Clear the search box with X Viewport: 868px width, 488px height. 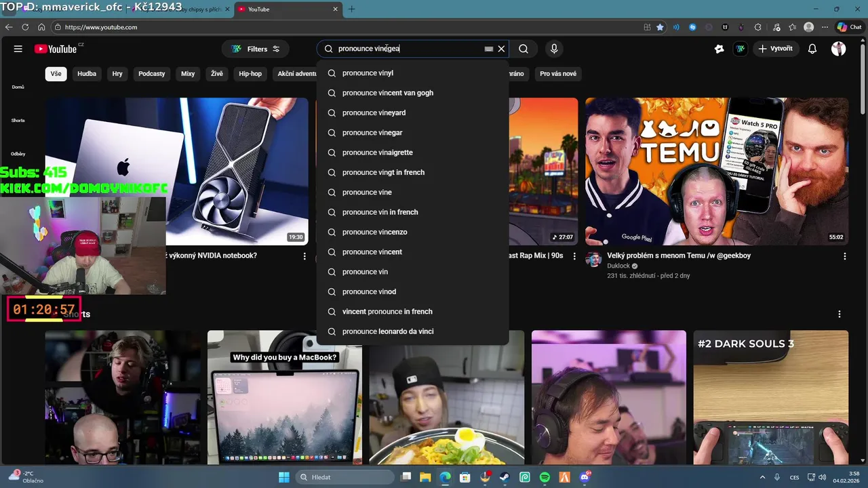(502, 49)
